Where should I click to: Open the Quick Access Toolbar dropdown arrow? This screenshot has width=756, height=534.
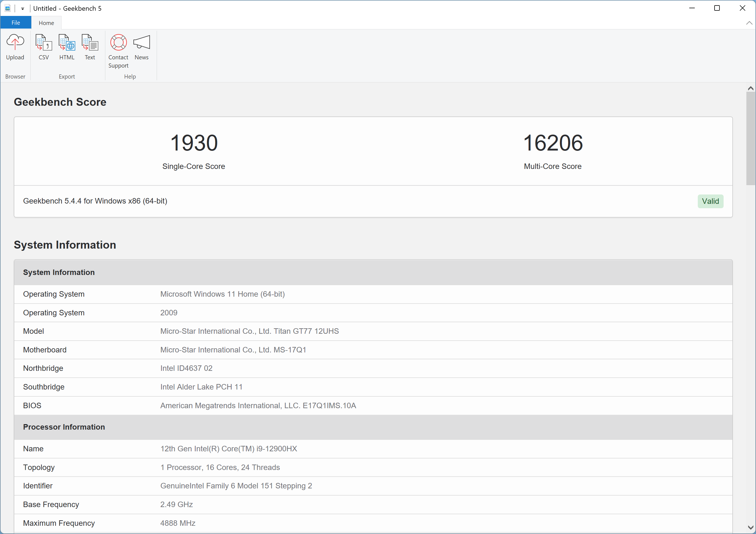point(23,9)
